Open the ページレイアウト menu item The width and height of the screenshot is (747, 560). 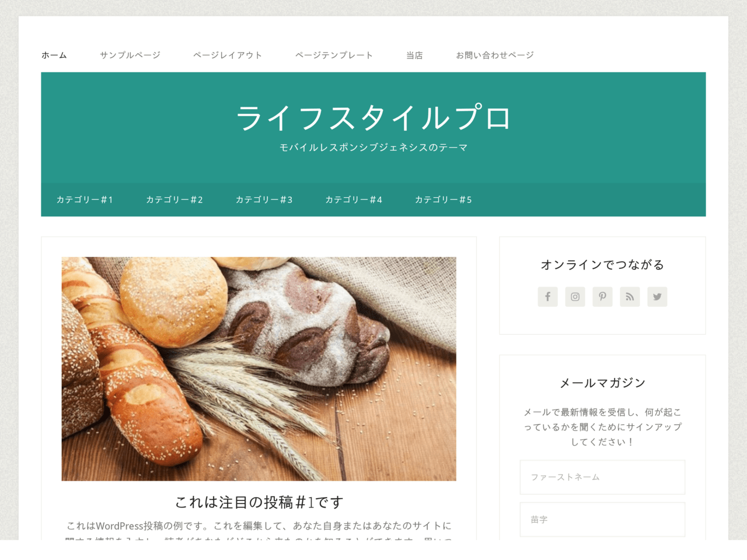pos(228,55)
